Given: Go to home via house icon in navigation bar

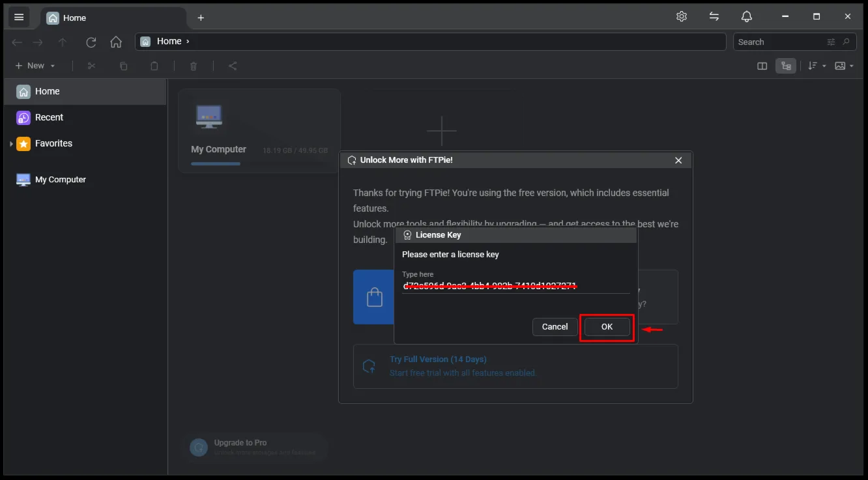Looking at the screenshot, I should (116, 42).
